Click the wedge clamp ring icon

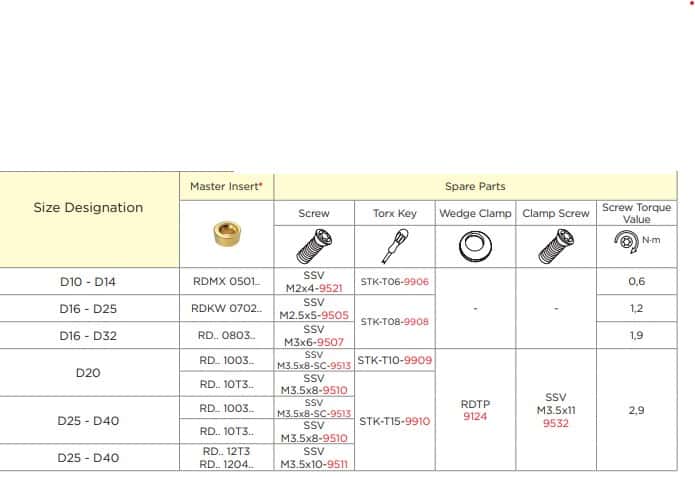tap(474, 243)
